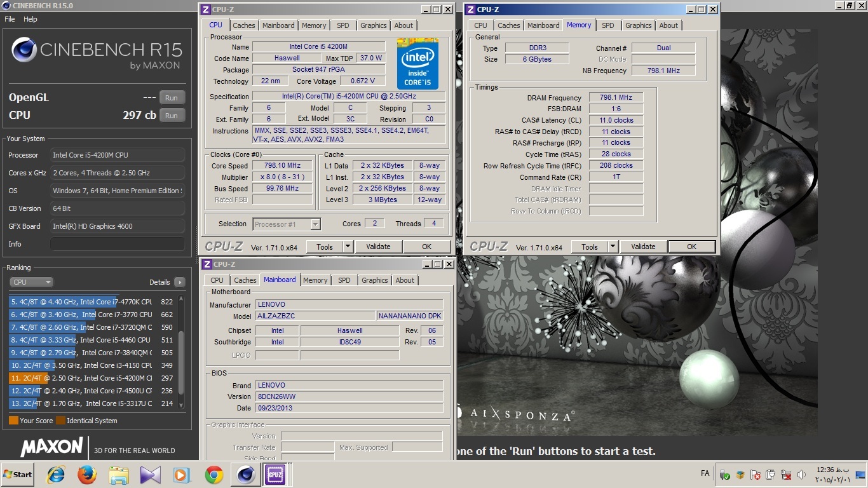Select the Caches tab in the Mainboard window

coord(245,280)
